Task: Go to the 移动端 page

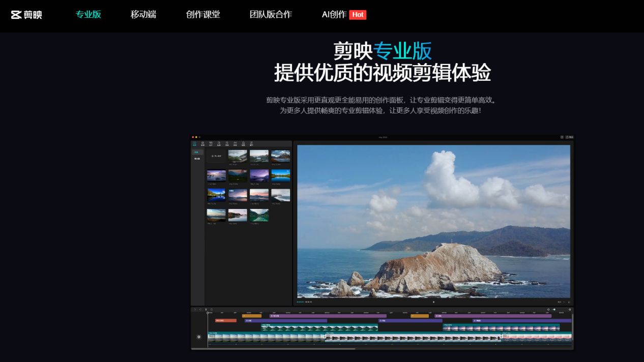Action: (x=143, y=14)
